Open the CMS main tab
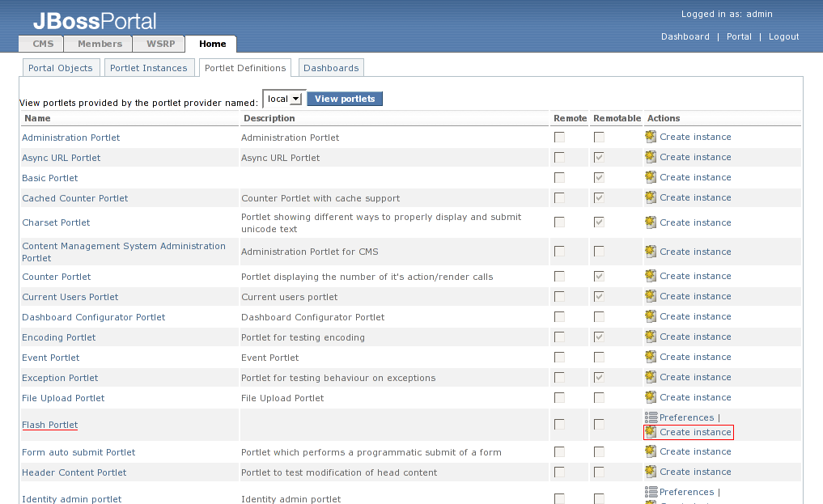Screen dimensions: 823x504 pyautogui.click(x=43, y=44)
